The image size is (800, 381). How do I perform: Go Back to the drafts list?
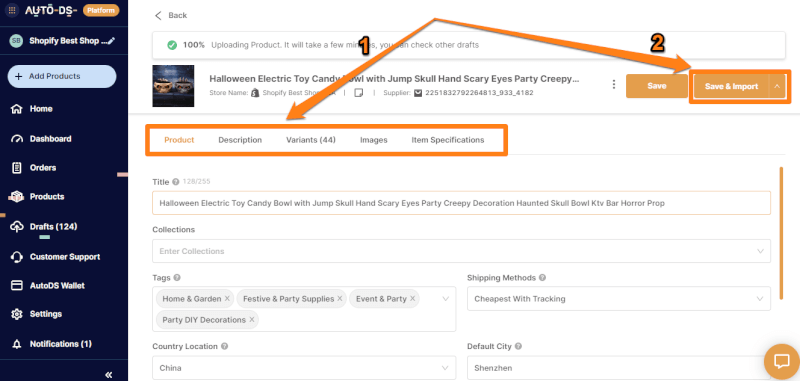point(171,15)
